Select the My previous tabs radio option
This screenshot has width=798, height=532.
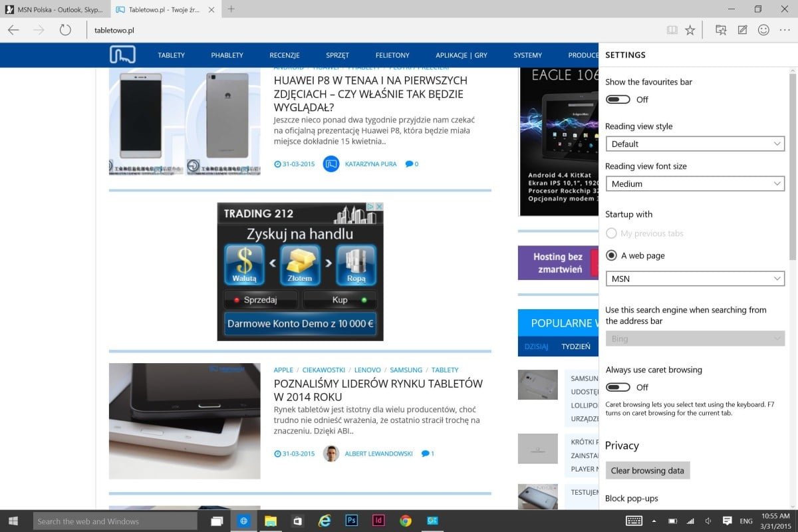click(x=611, y=233)
